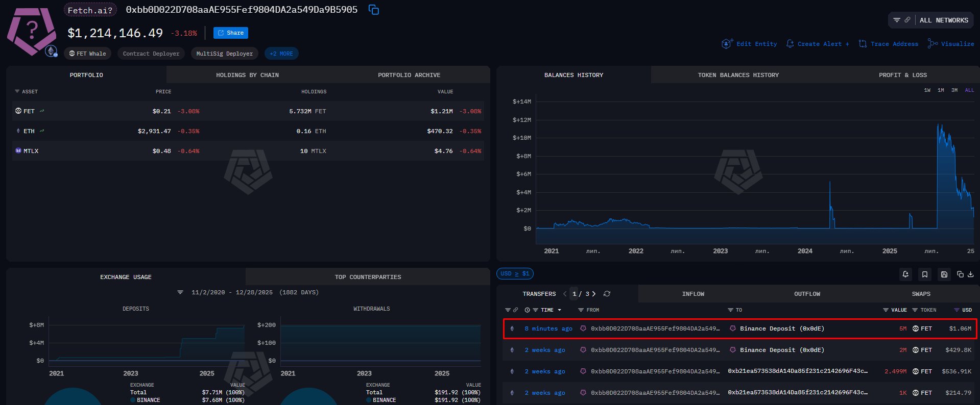This screenshot has height=405, width=980.
Task: Download transfers using the download icon
Action: (970, 274)
